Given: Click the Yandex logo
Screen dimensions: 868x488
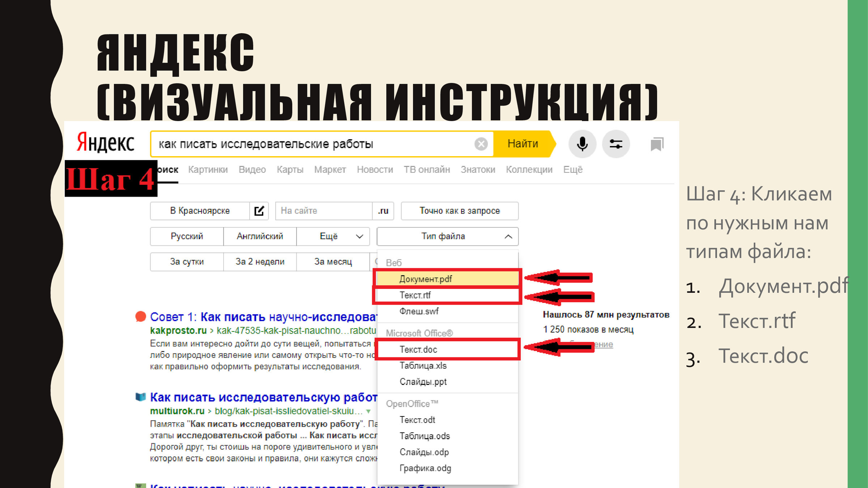Looking at the screenshot, I should [106, 143].
